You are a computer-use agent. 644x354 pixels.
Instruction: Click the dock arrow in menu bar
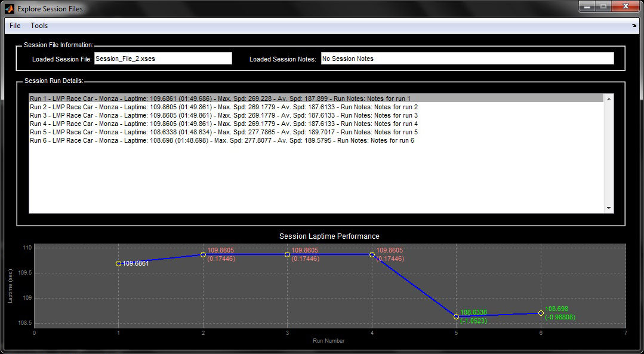[x=634, y=26]
